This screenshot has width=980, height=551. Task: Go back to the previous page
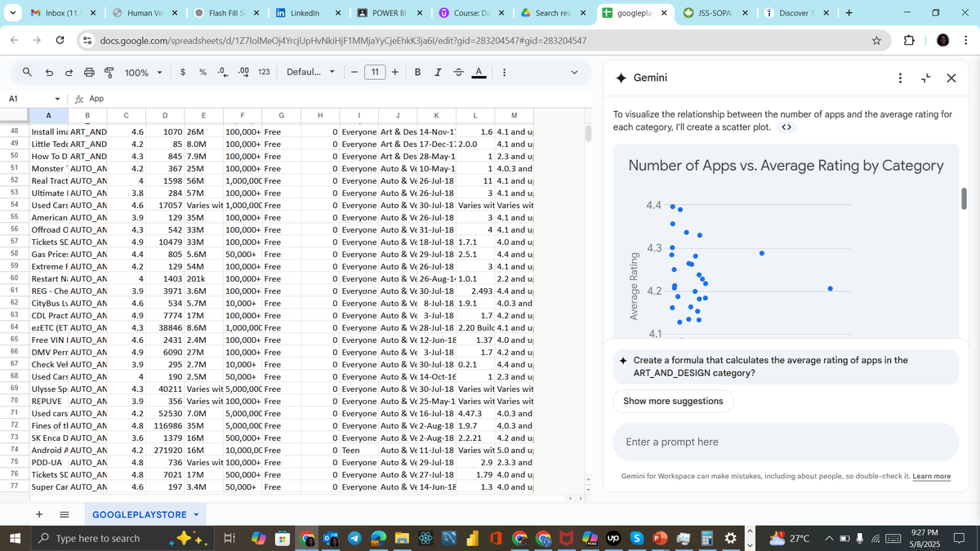(x=15, y=40)
